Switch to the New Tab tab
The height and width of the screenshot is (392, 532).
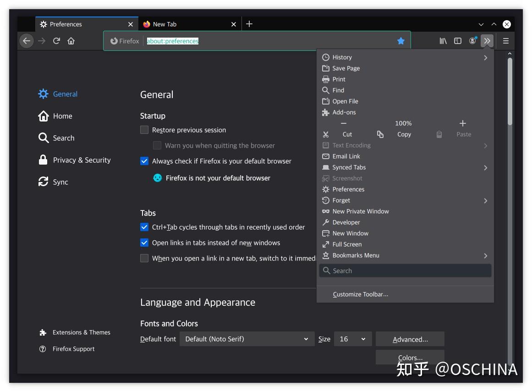[x=190, y=24]
